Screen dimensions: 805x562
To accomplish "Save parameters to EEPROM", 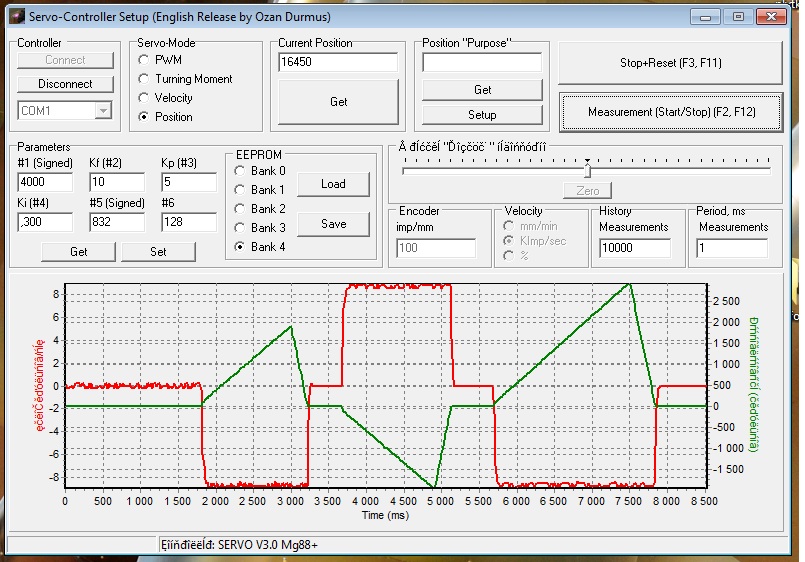I will tap(333, 224).
